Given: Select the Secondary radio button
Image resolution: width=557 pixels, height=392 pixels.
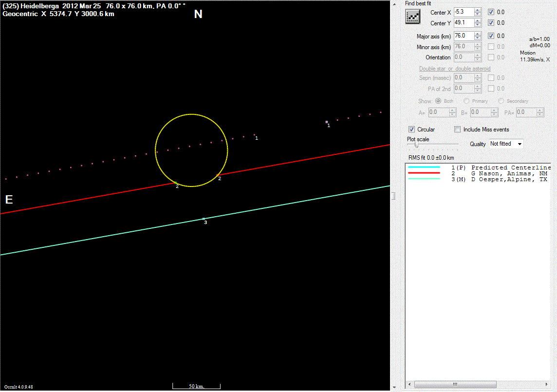Looking at the screenshot, I should 501,101.
